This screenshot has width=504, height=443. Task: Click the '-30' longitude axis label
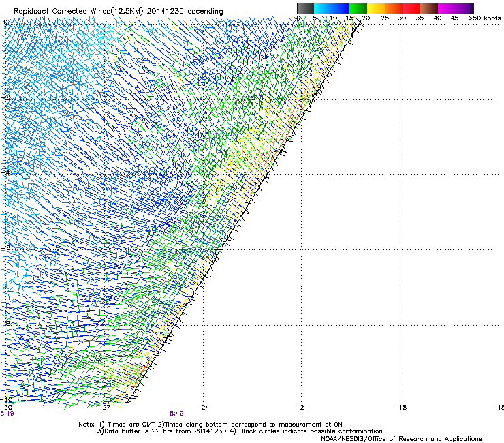(x=6, y=408)
